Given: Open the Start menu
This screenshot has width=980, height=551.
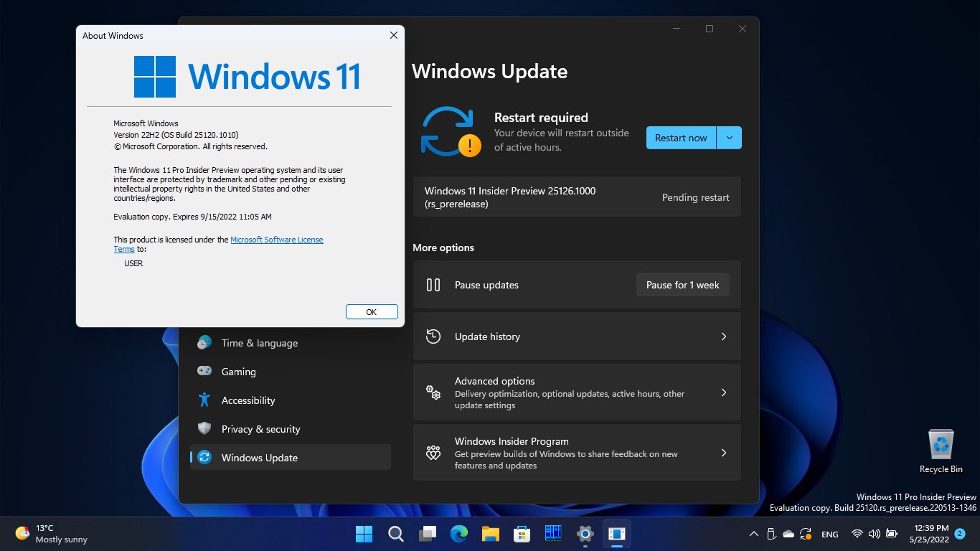Looking at the screenshot, I should pyautogui.click(x=364, y=534).
